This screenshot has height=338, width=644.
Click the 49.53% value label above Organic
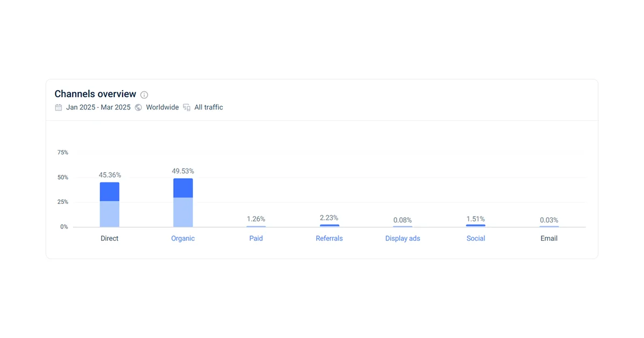pos(183,171)
